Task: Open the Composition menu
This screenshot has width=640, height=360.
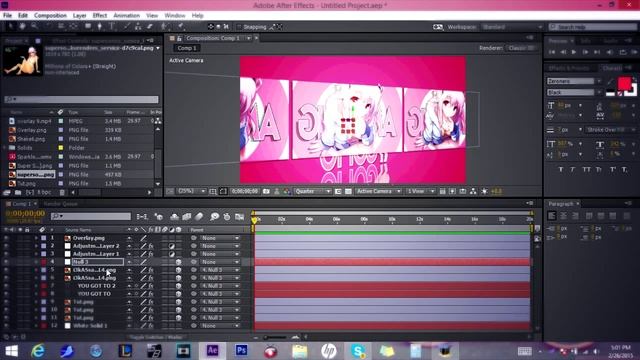Action: click(50, 16)
